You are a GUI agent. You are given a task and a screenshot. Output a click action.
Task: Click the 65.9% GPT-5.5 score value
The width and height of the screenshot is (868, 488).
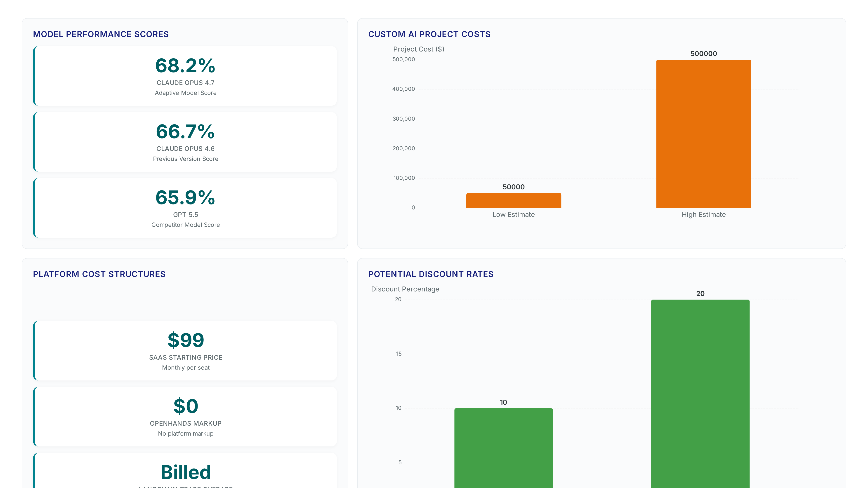(x=185, y=197)
